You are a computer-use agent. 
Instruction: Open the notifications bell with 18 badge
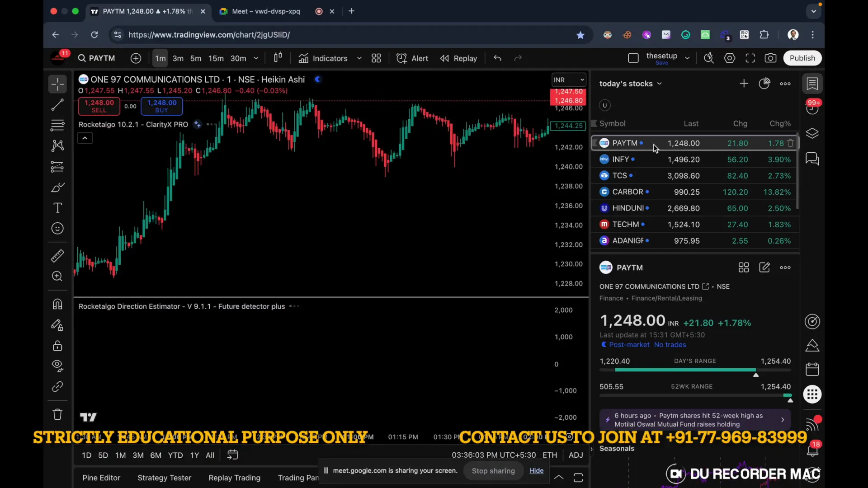pyautogui.click(x=812, y=450)
